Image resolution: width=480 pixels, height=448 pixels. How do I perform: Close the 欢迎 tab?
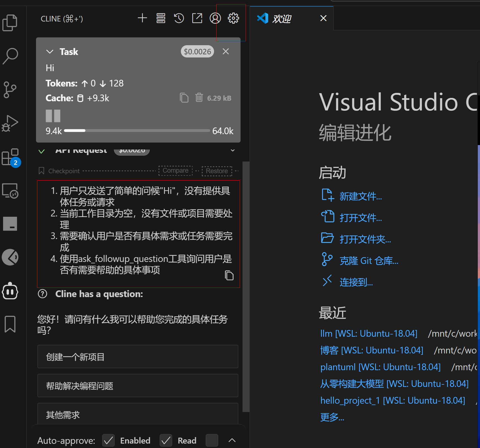(x=323, y=18)
